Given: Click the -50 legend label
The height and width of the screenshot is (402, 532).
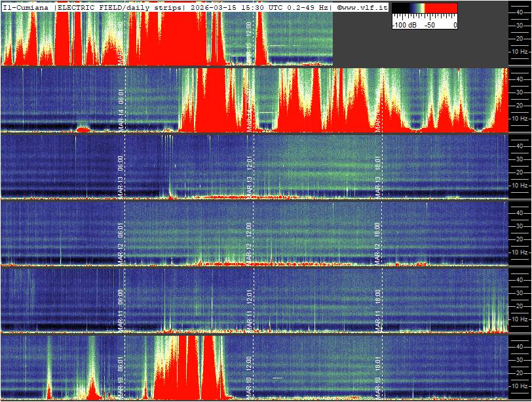Looking at the screenshot, I should (x=430, y=24).
